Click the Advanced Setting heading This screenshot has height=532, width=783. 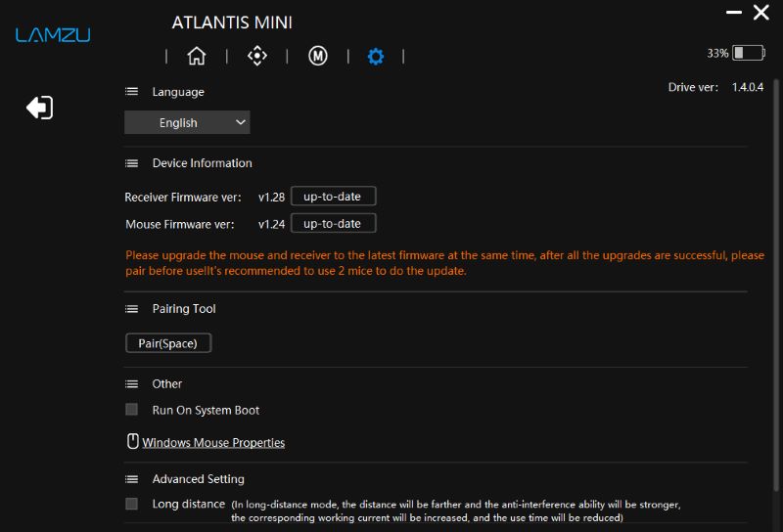click(199, 479)
